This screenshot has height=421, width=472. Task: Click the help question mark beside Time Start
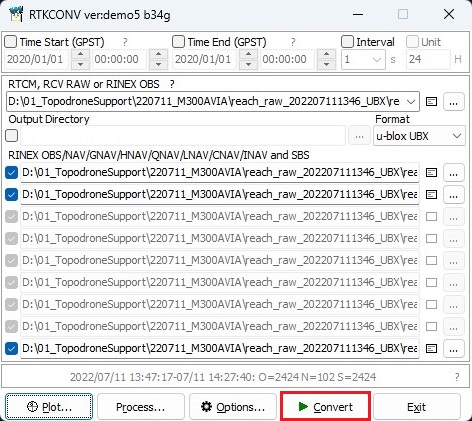point(125,42)
